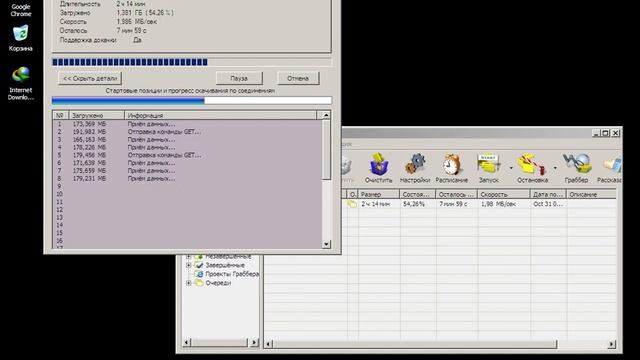The image size is (640, 360).
Task: Sort by Дата column header
Action: click(x=548, y=195)
